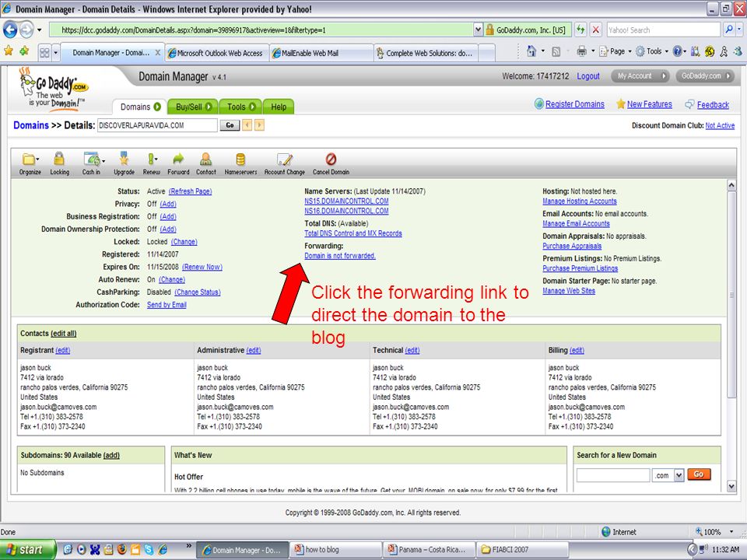
Task: Click the Home icon in IE toolbar
Action: click(531, 51)
